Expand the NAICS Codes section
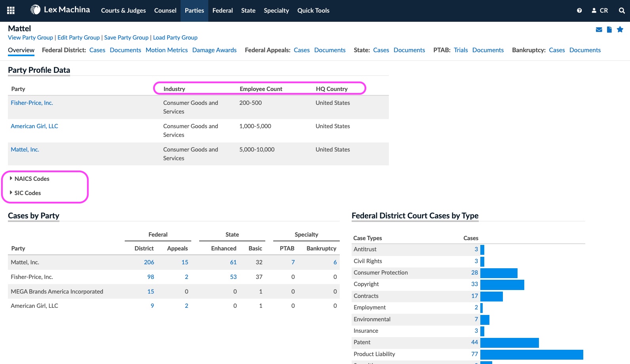630x364 pixels. 30,179
